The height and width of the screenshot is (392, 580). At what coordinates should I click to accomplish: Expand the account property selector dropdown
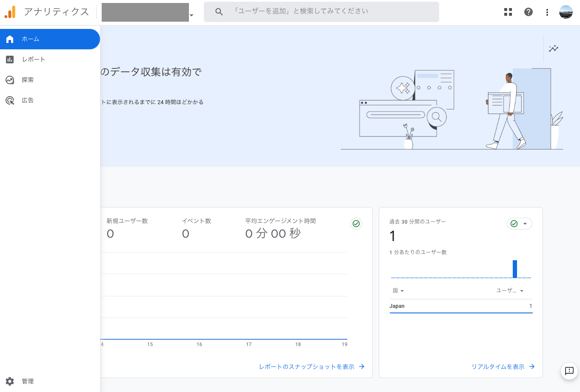tap(191, 15)
